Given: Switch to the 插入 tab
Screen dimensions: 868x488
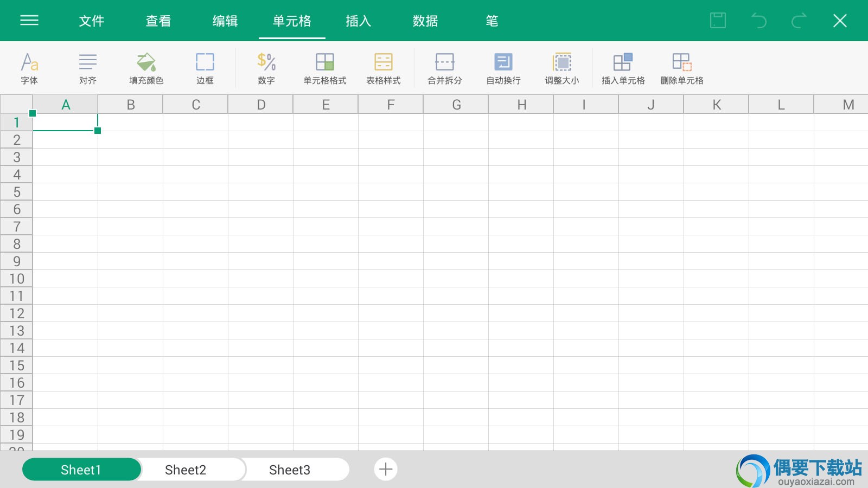Looking at the screenshot, I should tap(359, 21).
